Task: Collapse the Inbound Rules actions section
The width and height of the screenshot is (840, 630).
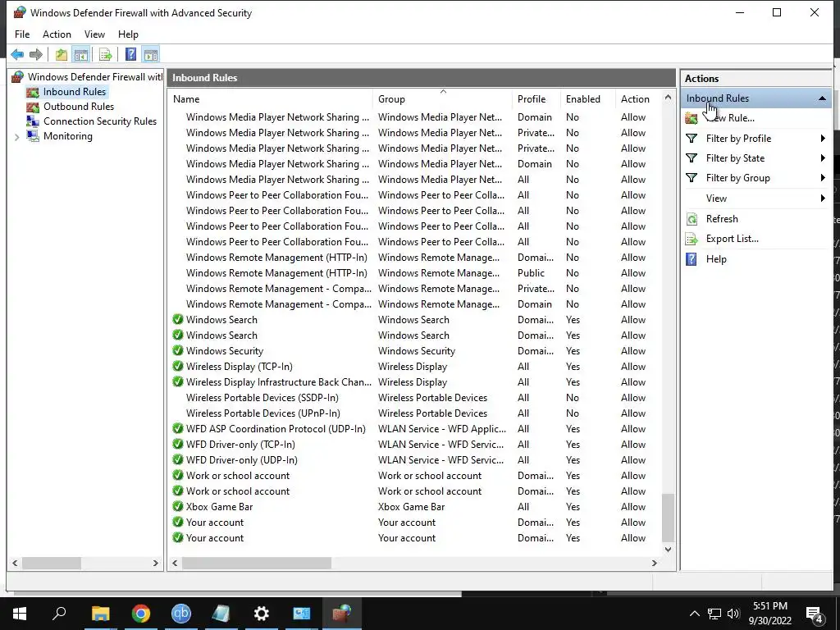Action: (822, 98)
